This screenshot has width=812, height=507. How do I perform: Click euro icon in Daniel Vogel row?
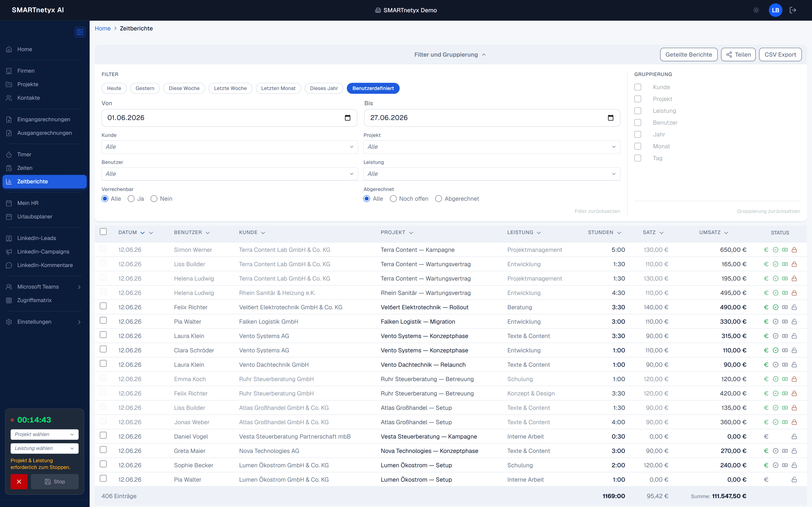tap(766, 437)
